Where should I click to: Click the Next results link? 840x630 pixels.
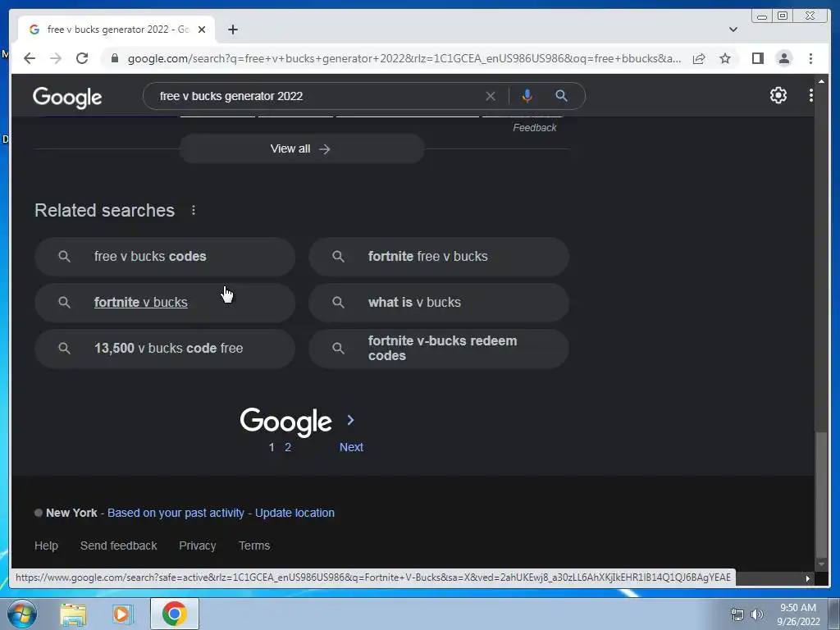point(351,447)
